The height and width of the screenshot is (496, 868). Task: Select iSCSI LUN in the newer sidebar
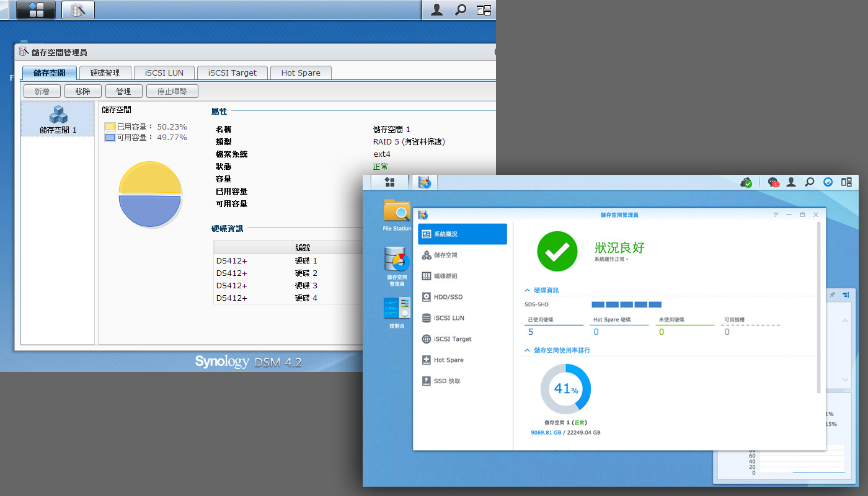[x=463, y=318]
